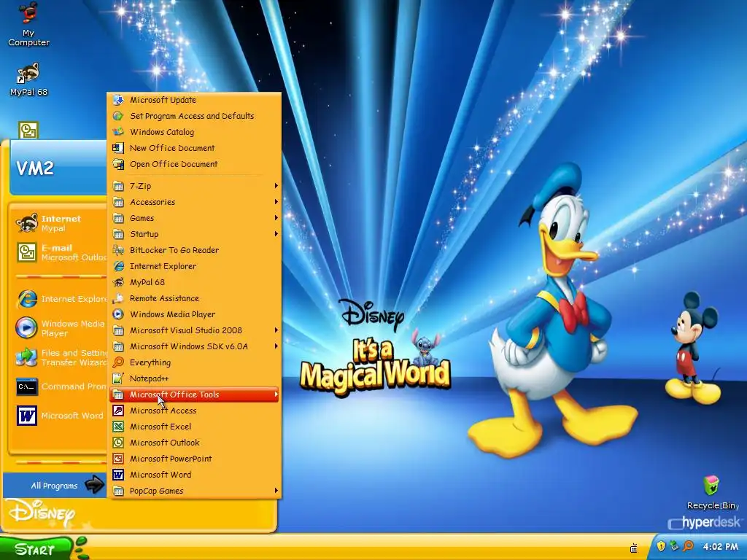The width and height of the screenshot is (747, 560).
Task: Expand Microsoft Office Tools submenu arrow
Action: click(276, 394)
